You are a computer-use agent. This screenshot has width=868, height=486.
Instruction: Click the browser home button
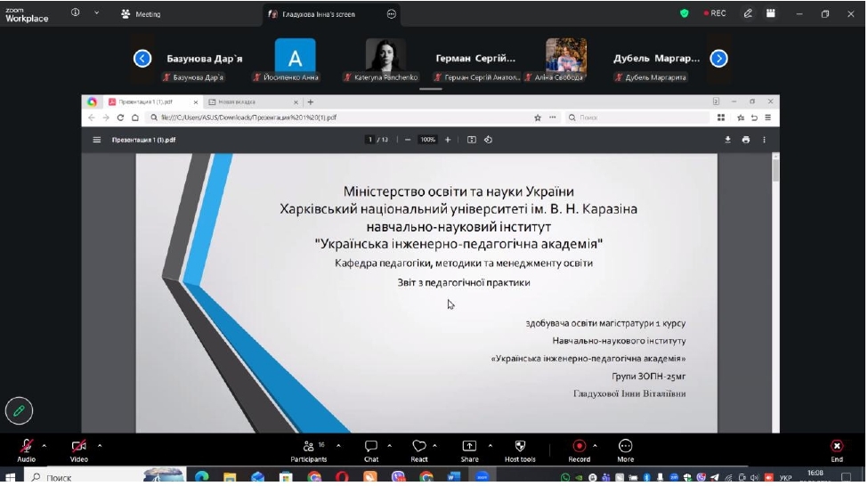pyautogui.click(x=135, y=117)
